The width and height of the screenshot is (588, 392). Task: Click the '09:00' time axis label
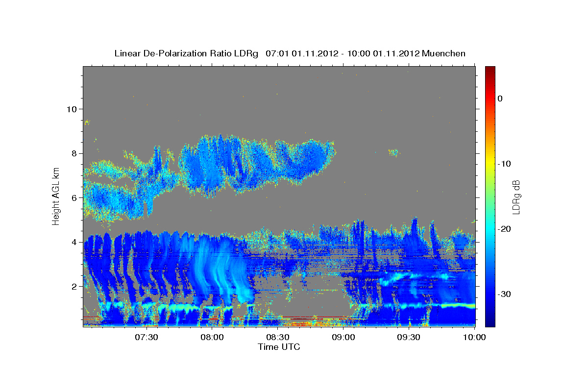(343, 338)
